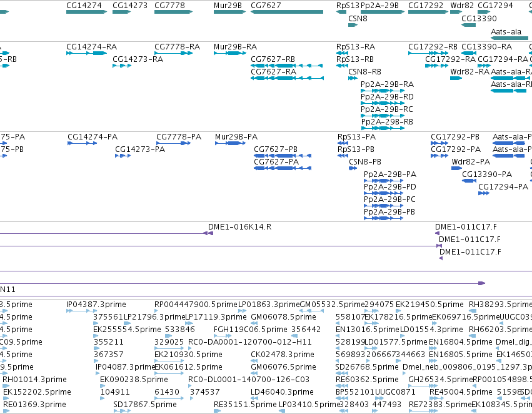Open EST IP04387.3prime
Image resolution: width=532 pixels, height=414 pixels.
96,305
